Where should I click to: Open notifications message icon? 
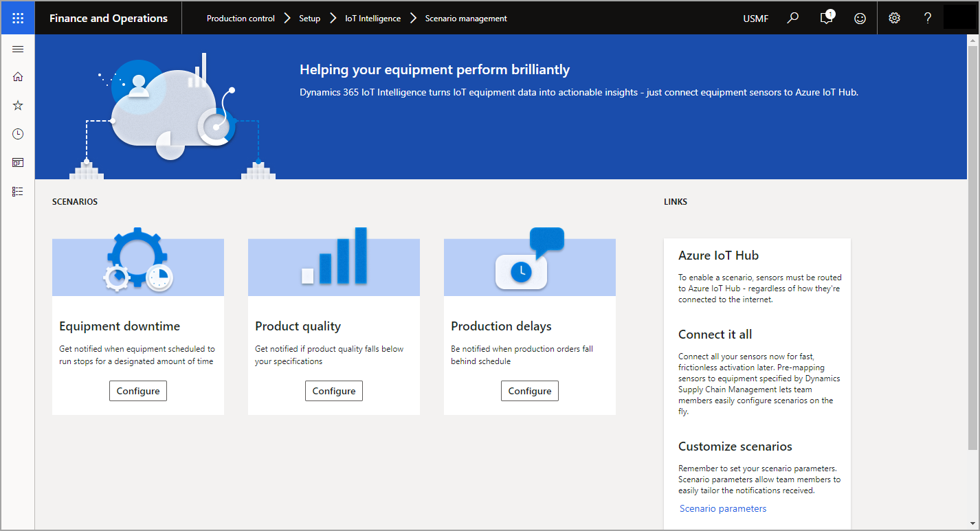point(827,19)
